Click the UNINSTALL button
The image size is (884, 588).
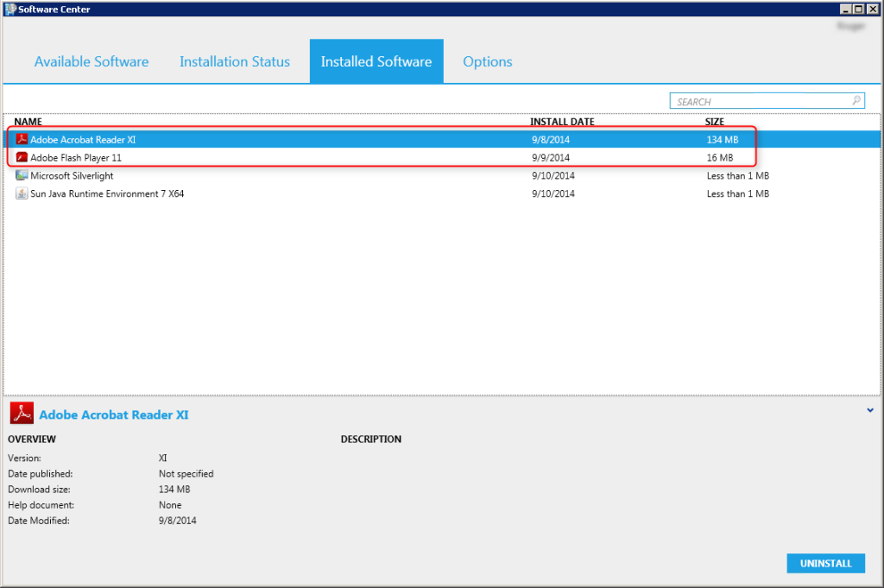coord(826,563)
